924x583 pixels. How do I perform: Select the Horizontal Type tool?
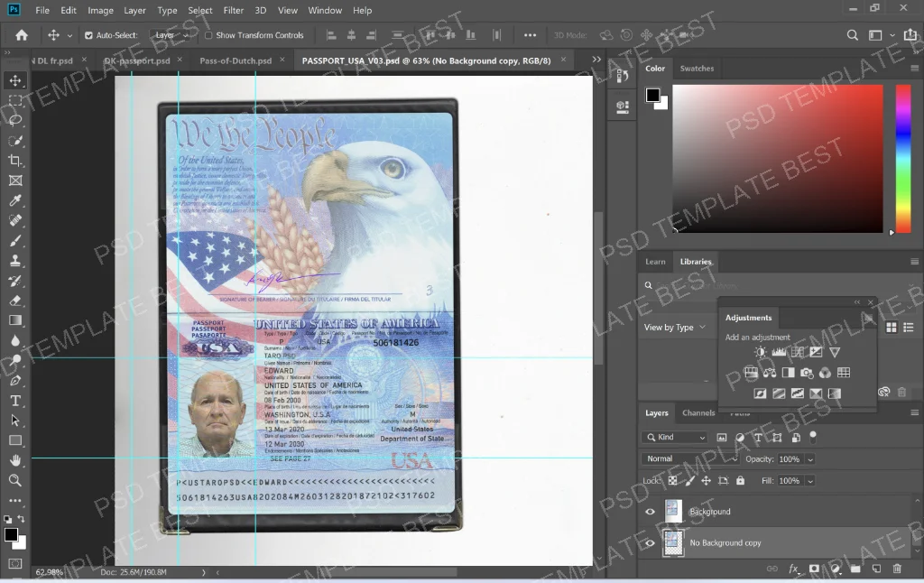tap(15, 401)
